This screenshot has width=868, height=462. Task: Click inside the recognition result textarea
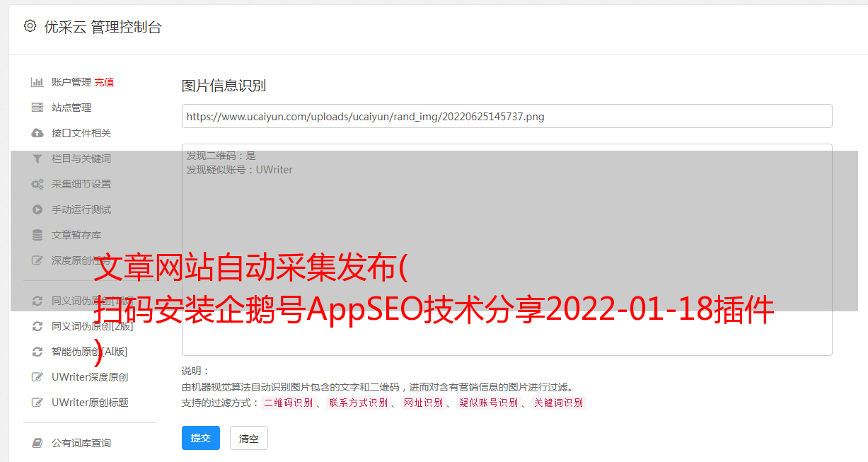coord(507,249)
